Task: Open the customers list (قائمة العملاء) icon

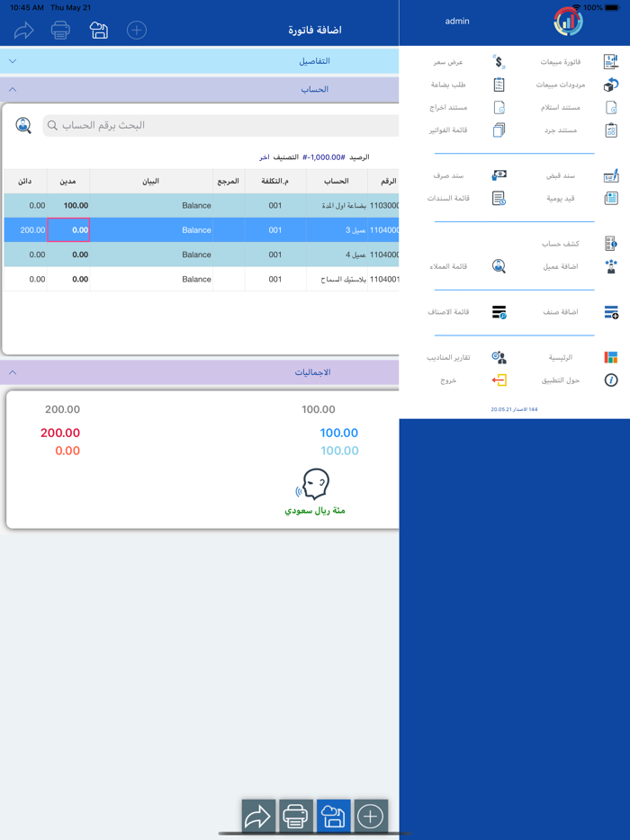Action: click(x=499, y=266)
